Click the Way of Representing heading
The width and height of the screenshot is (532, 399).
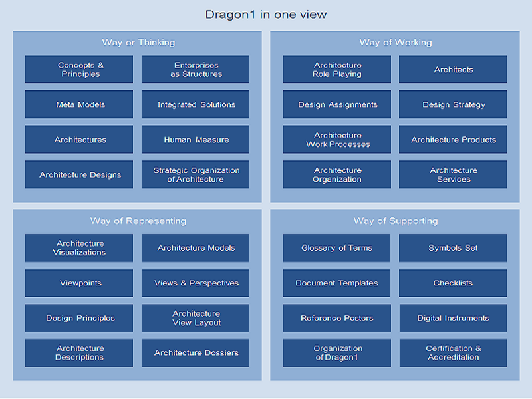138,221
